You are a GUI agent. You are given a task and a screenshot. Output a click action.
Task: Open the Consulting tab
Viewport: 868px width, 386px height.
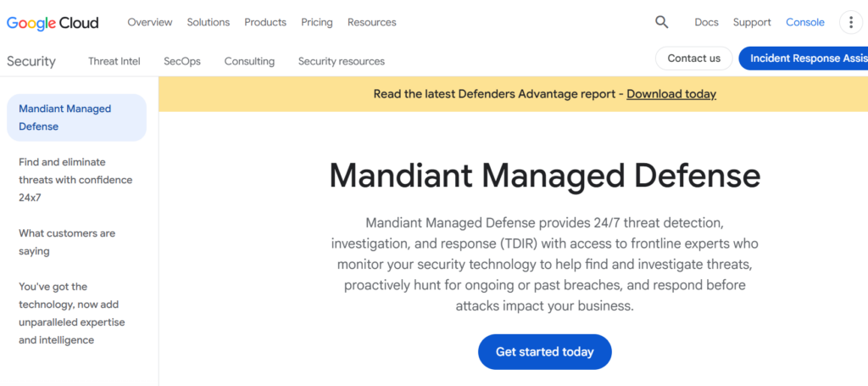pos(249,61)
